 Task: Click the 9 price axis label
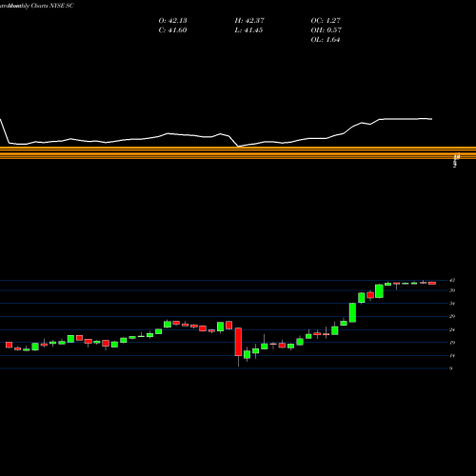click(451, 368)
